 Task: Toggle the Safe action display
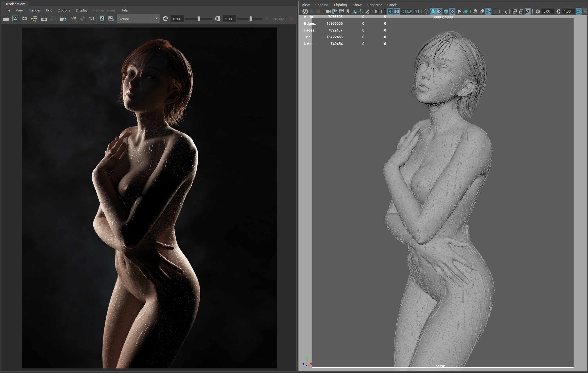coord(410,11)
